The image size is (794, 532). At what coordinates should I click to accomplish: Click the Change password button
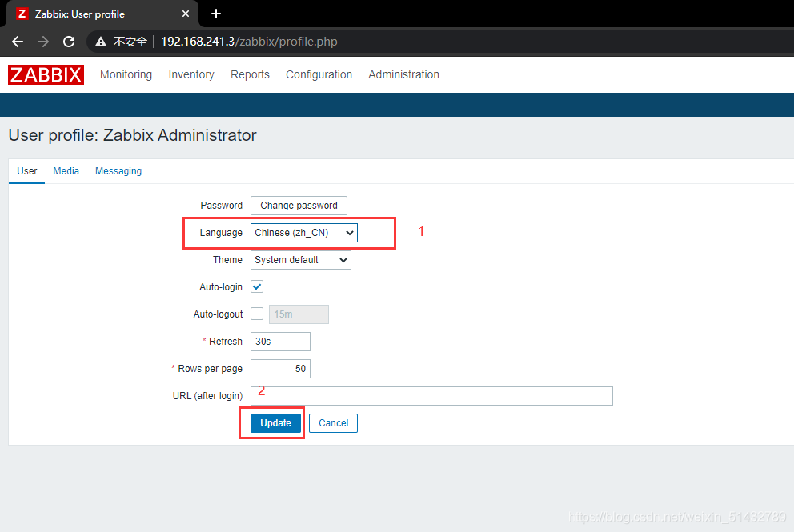pyautogui.click(x=299, y=206)
